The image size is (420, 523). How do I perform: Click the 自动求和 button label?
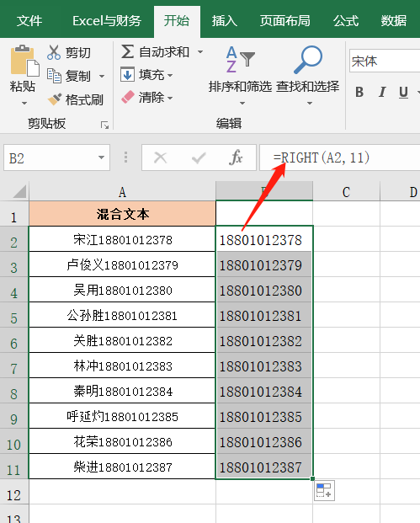pyautogui.click(x=164, y=52)
